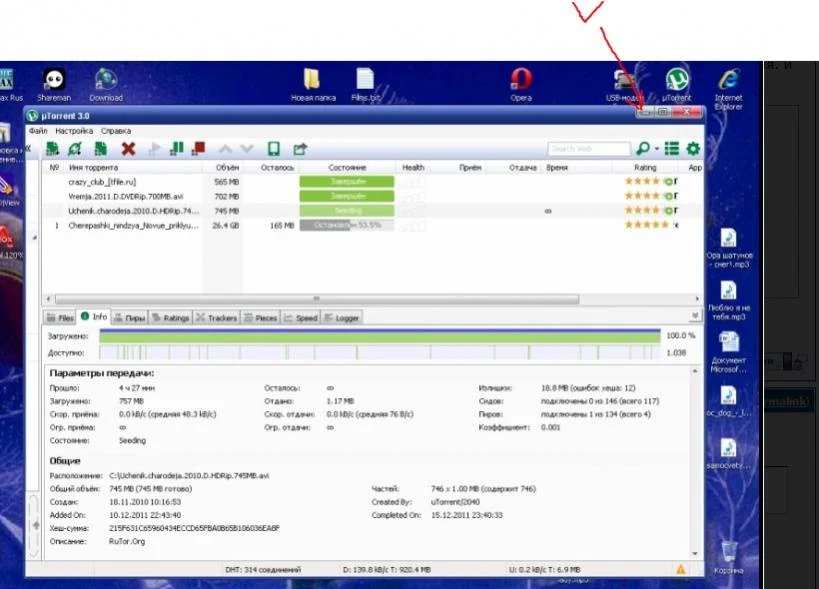Image resolution: width=819 pixels, height=589 pixels.
Task: Sort by the Состояние column header
Action: [347, 168]
